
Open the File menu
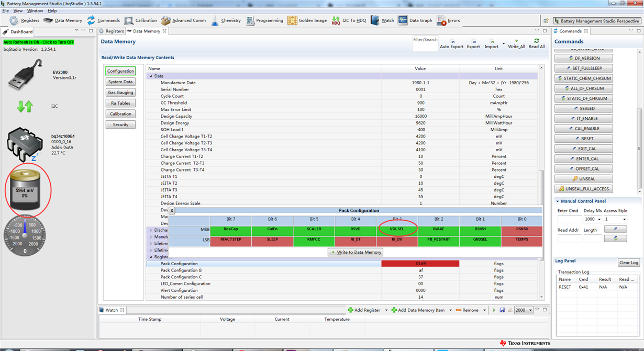(5, 10)
